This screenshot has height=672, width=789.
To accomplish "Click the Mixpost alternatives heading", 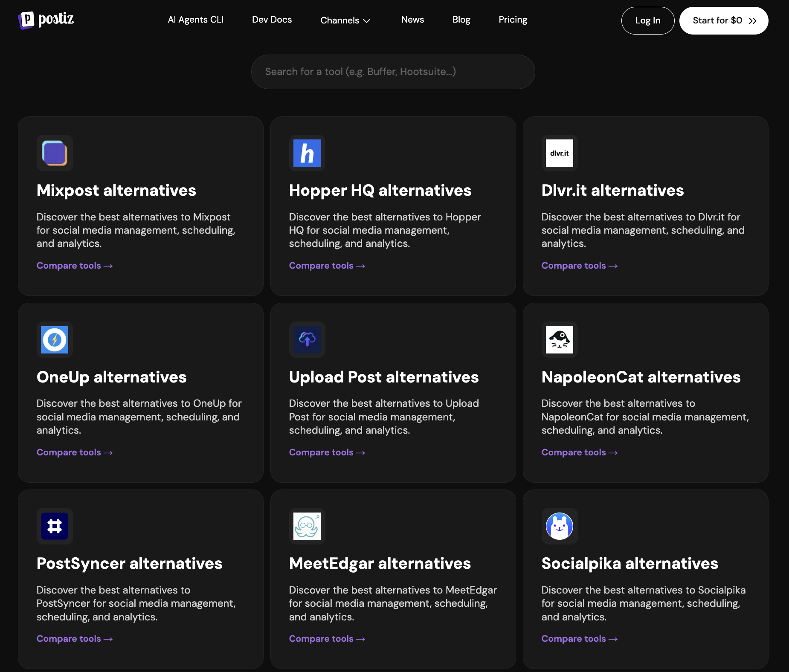I will coord(116,191).
